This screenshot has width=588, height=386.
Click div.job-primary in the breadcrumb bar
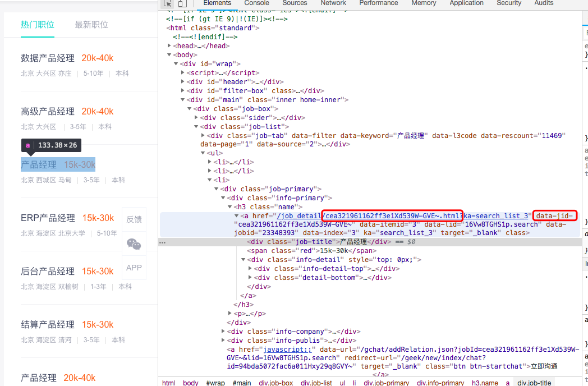click(x=386, y=383)
